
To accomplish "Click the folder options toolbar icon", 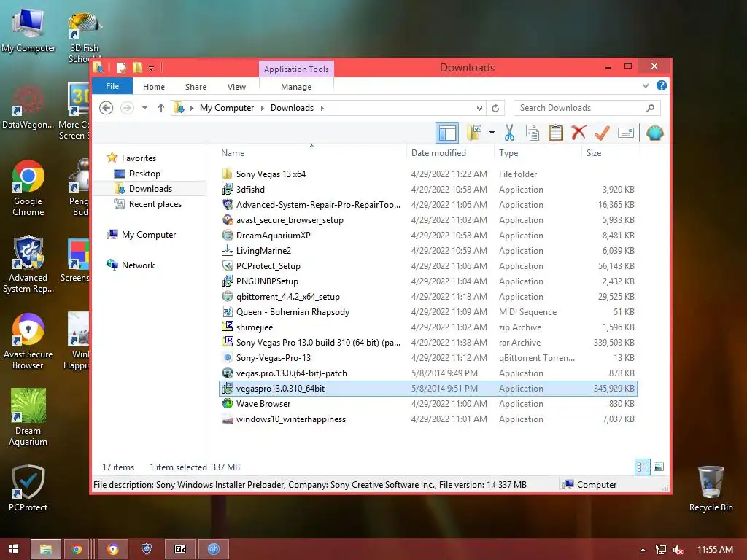I will coord(474,133).
